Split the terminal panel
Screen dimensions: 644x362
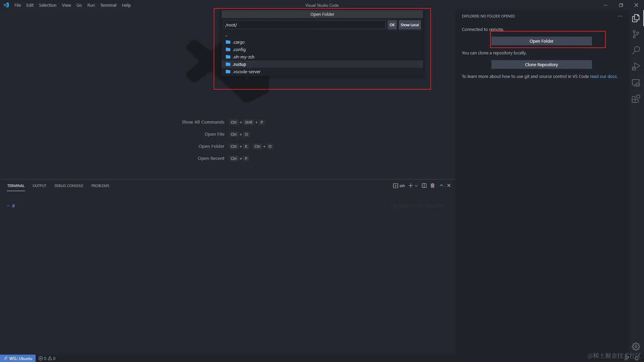point(424,185)
